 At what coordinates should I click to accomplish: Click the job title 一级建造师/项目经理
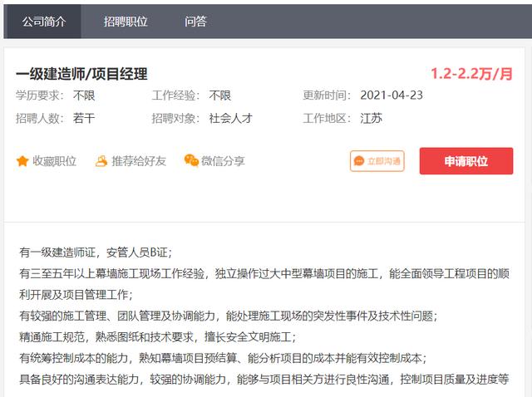81,74
